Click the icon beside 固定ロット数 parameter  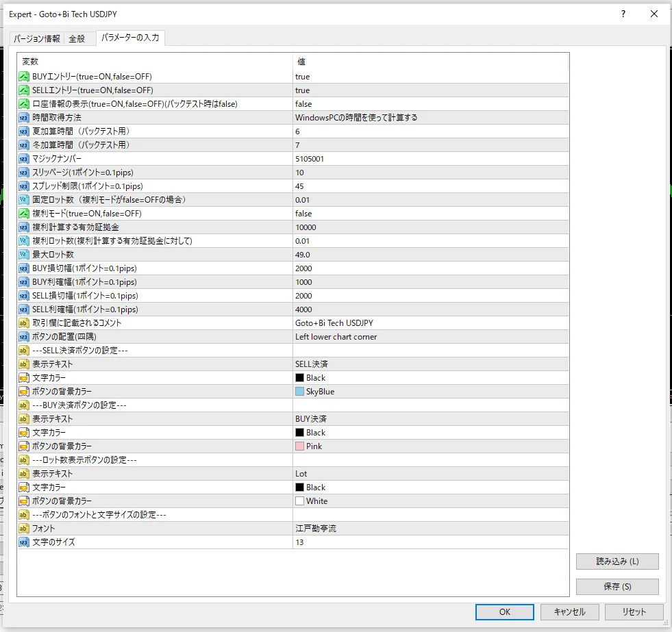click(24, 200)
